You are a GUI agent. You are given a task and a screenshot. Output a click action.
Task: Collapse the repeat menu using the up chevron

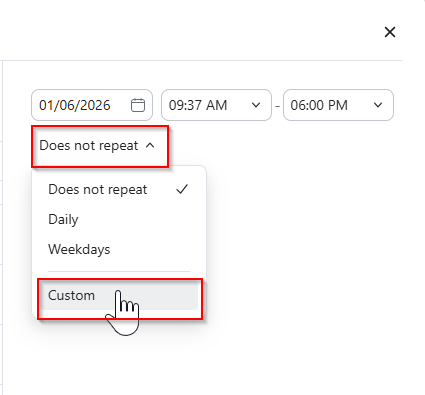coord(150,145)
